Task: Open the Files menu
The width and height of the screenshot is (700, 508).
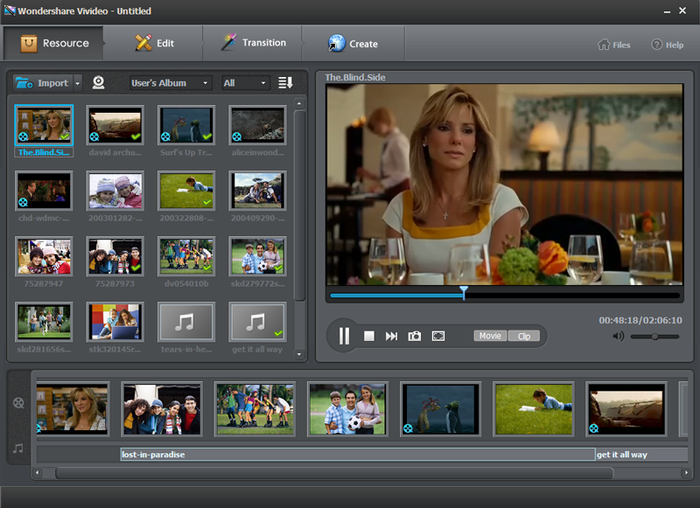Action: [x=614, y=45]
